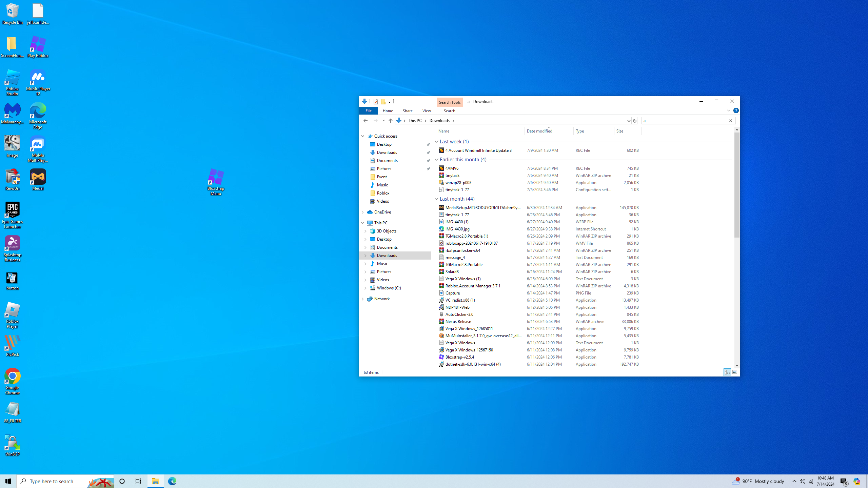Image resolution: width=868 pixels, height=488 pixels.
Task: Collapse the Last month group
Action: (x=436, y=199)
